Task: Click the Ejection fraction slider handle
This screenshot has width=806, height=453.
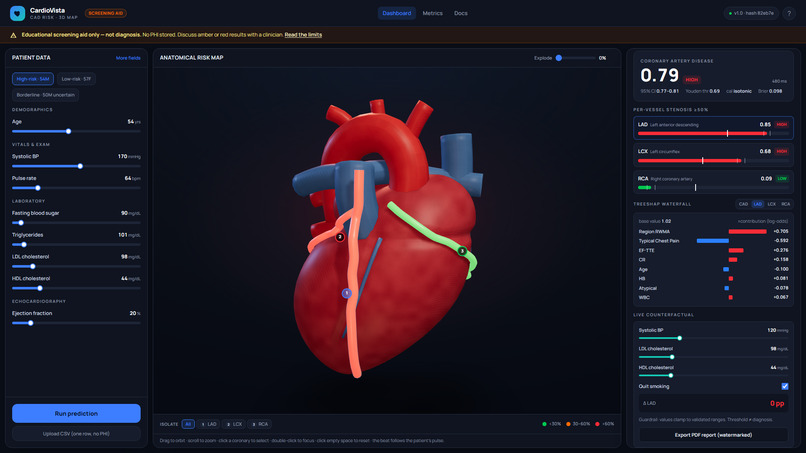Action: [30, 323]
